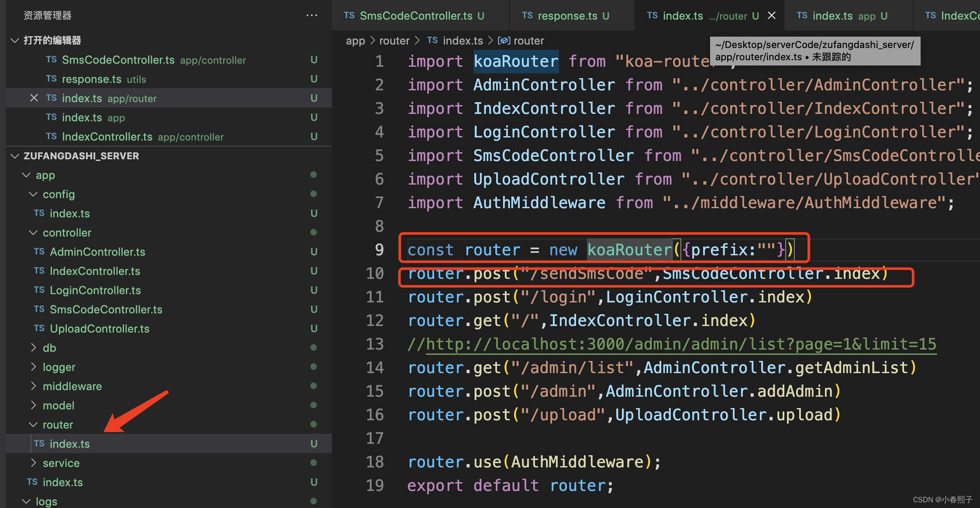Screen dimensions: 980x508
Task: Open IndexController.ts from the open editors list
Action: point(107,137)
